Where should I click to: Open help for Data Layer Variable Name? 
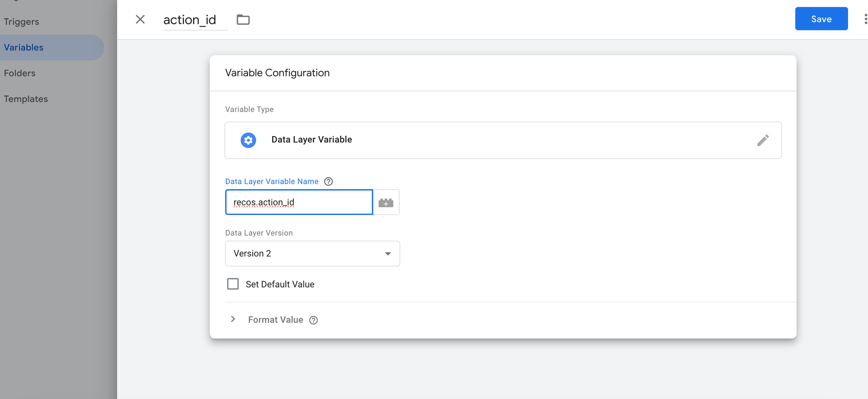(328, 181)
